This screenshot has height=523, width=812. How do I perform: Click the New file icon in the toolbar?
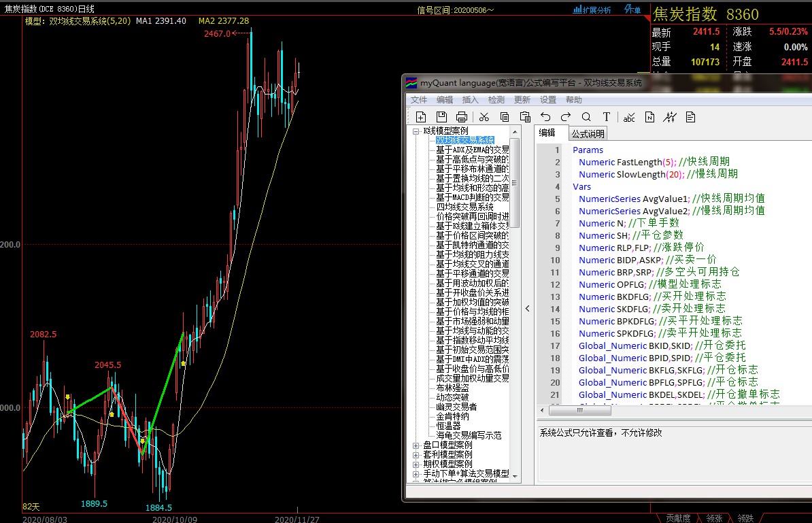[421, 117]
